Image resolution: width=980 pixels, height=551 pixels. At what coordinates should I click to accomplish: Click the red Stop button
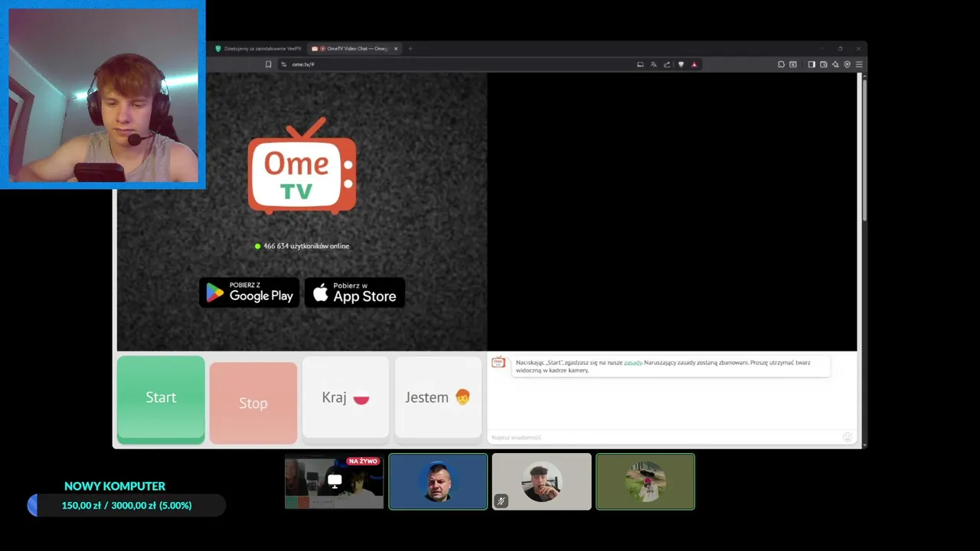pos(253,403)
